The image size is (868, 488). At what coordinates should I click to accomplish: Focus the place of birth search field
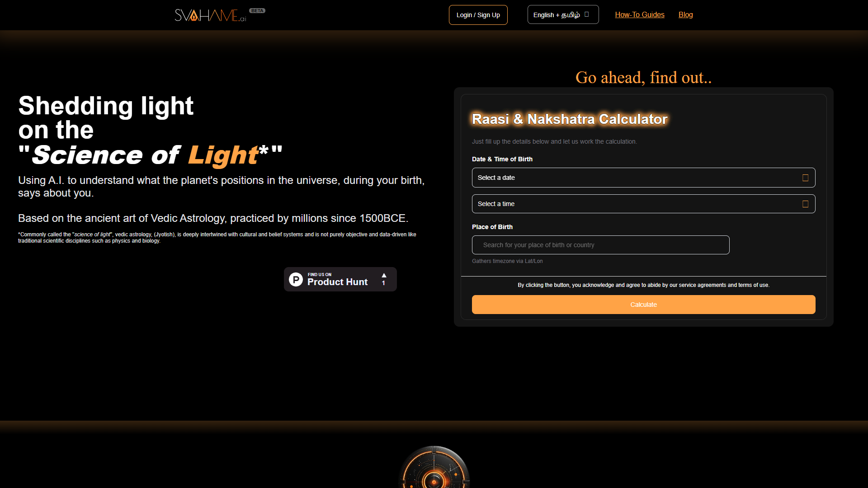[600, 245]
